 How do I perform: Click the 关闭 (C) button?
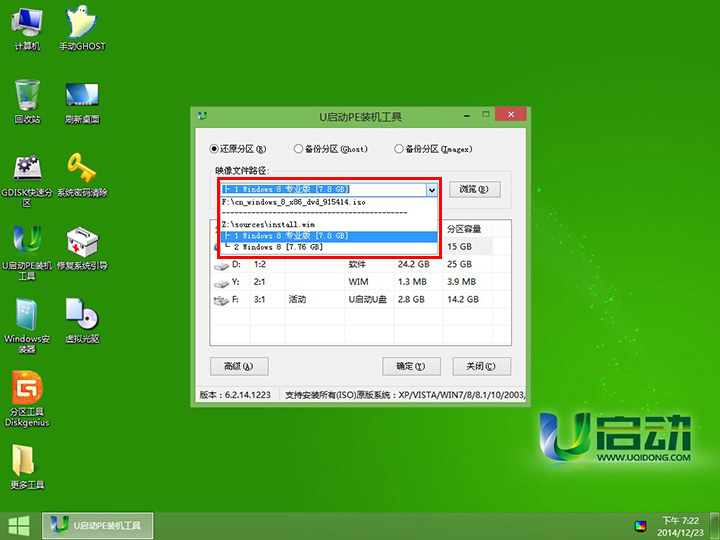482,366
